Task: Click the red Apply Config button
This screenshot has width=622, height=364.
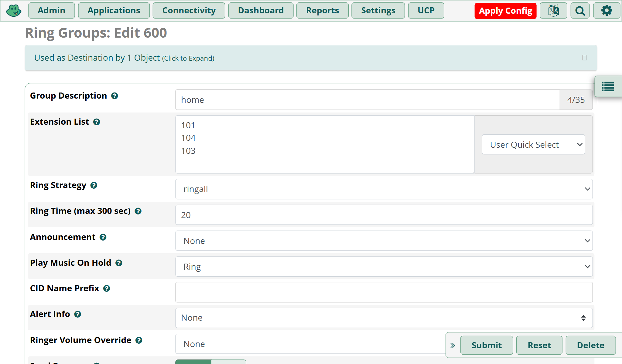Action: 506,11
